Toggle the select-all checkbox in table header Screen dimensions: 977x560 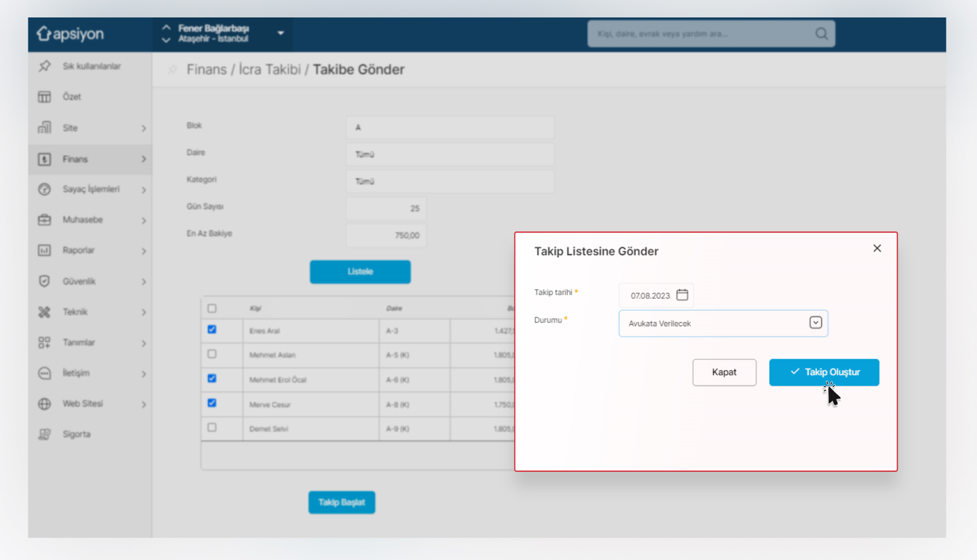coord(212,308)
